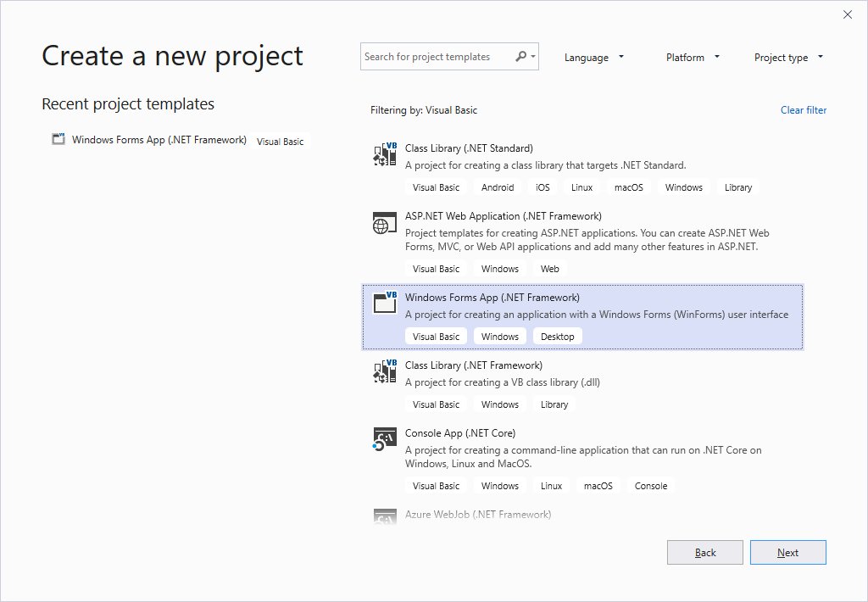Open the Project type filter dropdown
The height and width of the screenshot is (602, 868).
click(788, 57)
